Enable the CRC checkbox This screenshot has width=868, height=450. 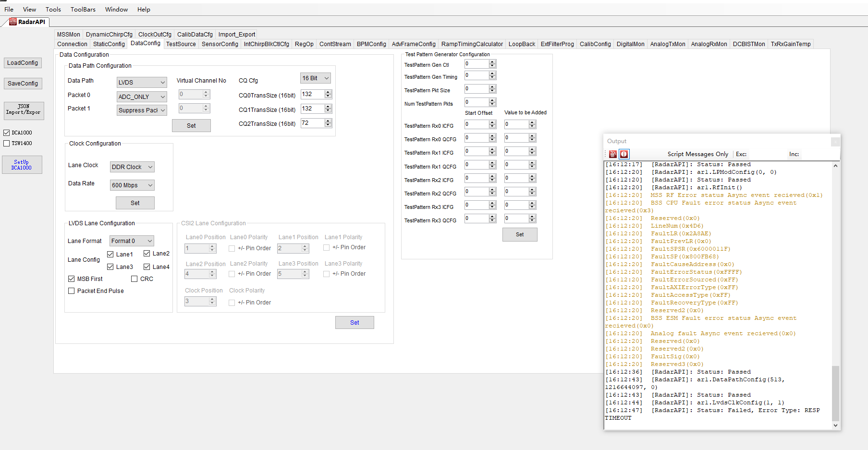pos(135,279)
